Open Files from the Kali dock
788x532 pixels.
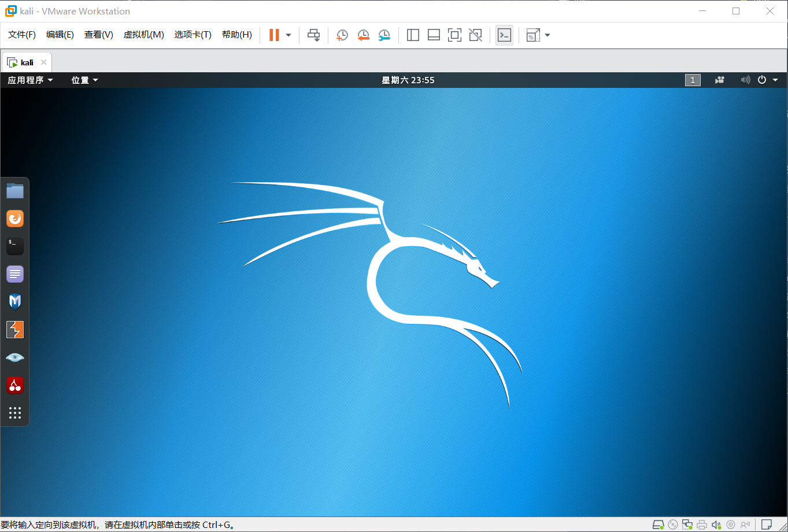pos(15,191)
